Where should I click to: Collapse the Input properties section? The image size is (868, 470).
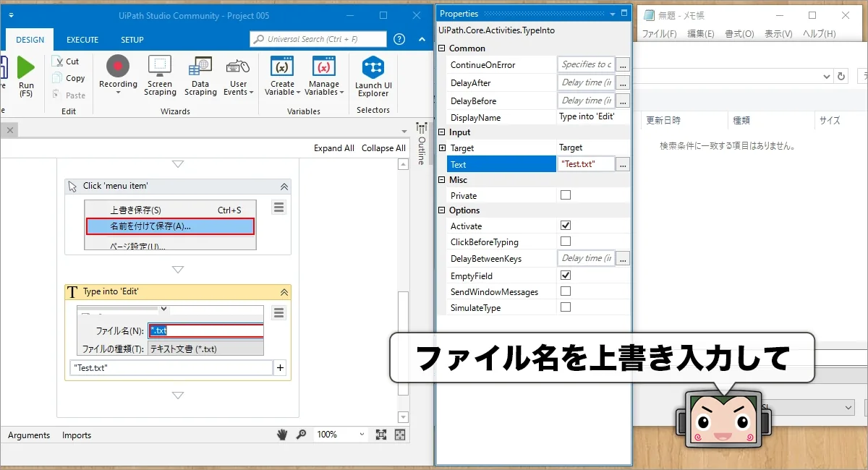click(x=442, y=132)
